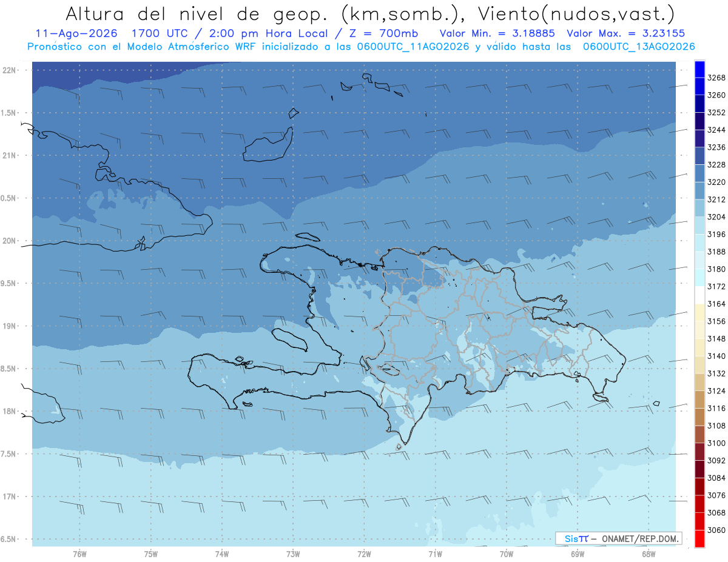Click the '17N' latitude label

[9, 497]
